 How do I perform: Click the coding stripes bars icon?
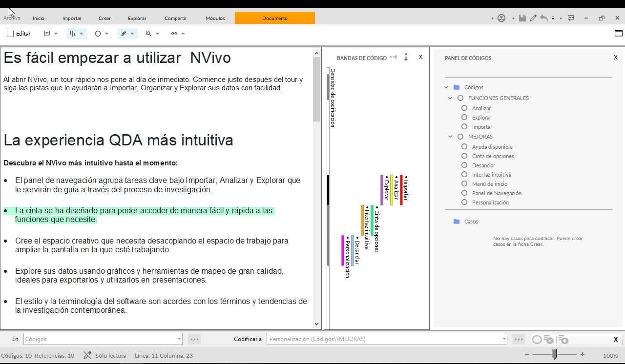(73, 34)
